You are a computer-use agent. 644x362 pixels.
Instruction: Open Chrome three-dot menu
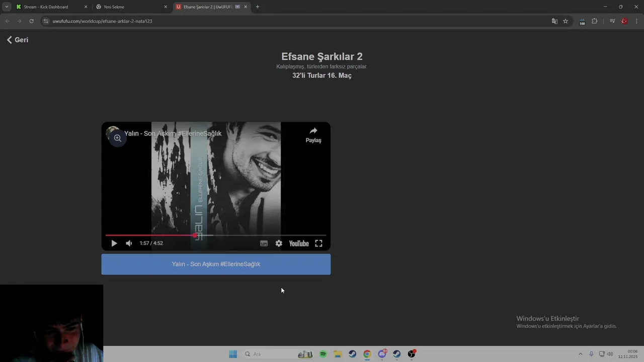[637, 21]
